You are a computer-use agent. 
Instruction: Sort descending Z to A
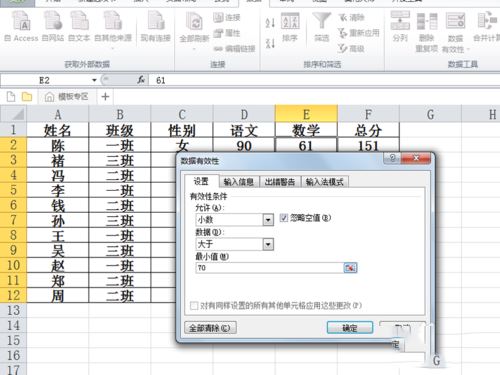pyautogui.click(x=270, y=43)
